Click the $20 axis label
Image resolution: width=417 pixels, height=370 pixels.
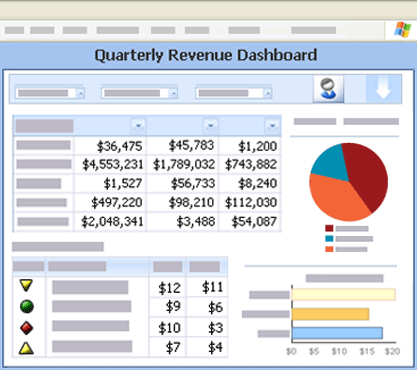[x=392, y=351]
